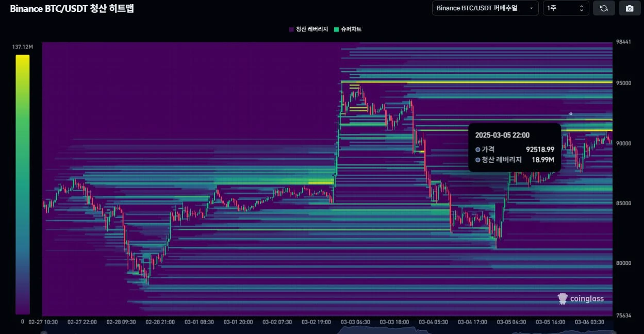Click the 02-28 09:30 time label
This screenshot has width=644, height=334.
[x=121, y=322]
